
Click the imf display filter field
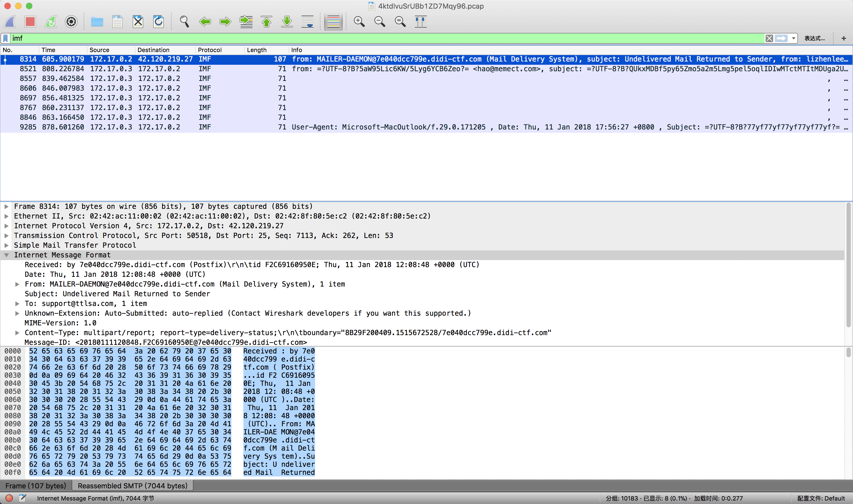pyautogui.click(x=387, y=38)
